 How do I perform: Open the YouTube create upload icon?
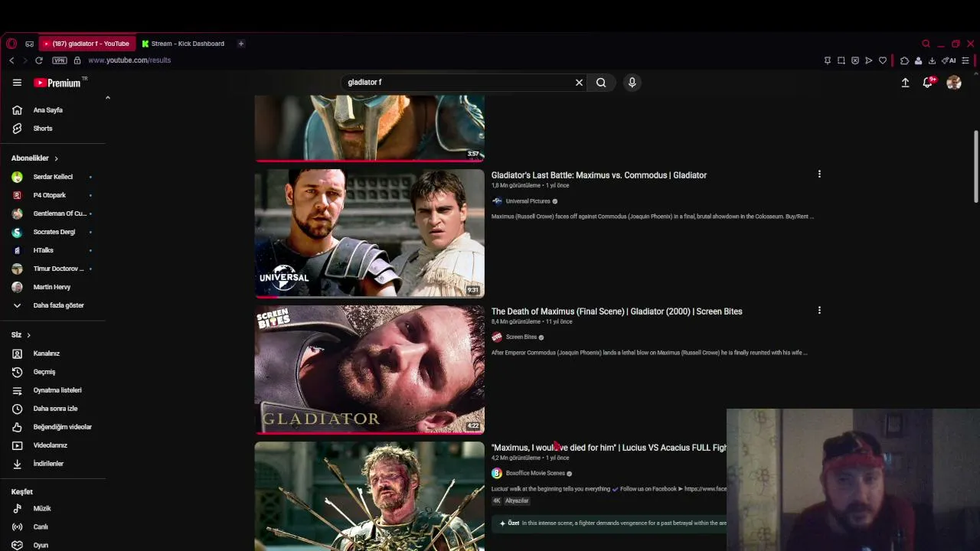(905, 83)
